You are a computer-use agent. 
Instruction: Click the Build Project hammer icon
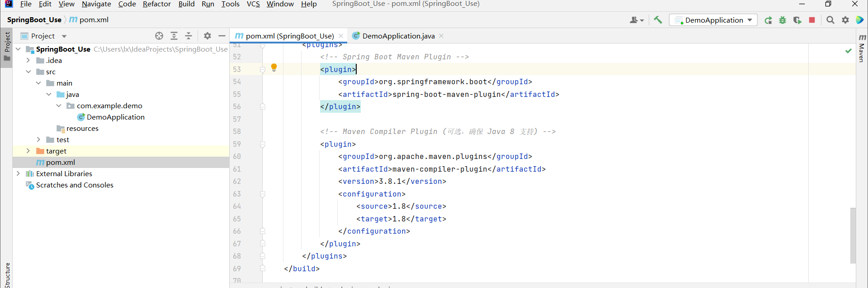click(658, 20)
